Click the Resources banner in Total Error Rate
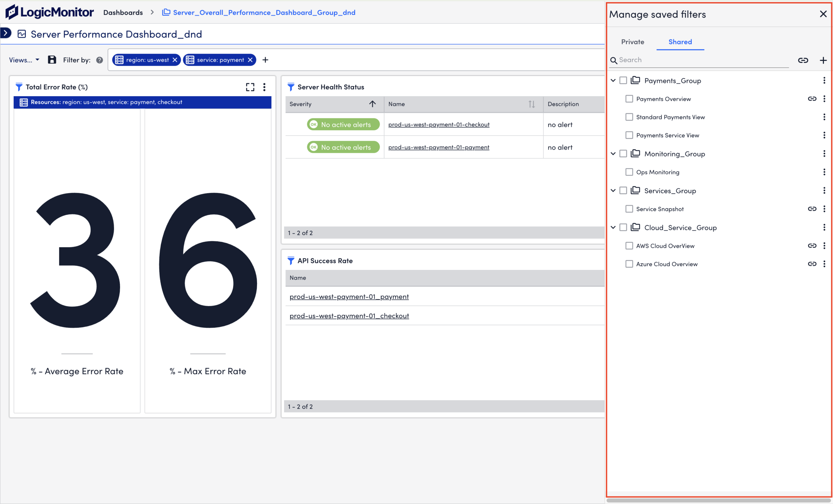This screenshot has height=504, width=833. 142,102
